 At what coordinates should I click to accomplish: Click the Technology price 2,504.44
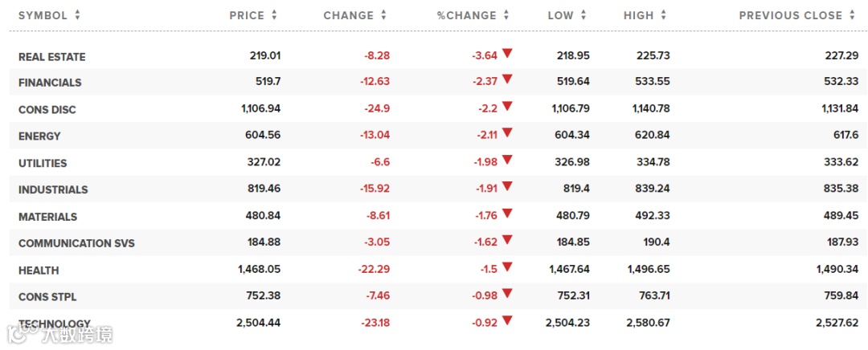click(255, 323)
